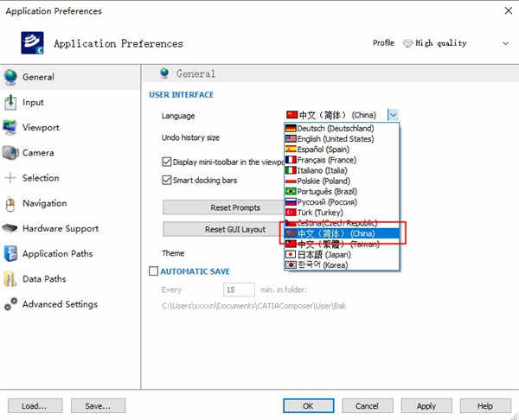Click the General globe icon in sidebar

point(10,77)
